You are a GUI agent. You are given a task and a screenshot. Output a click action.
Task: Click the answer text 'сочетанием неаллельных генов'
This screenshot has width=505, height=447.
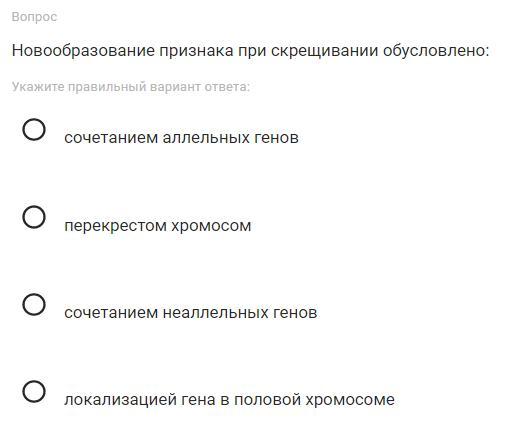(191, 313)
